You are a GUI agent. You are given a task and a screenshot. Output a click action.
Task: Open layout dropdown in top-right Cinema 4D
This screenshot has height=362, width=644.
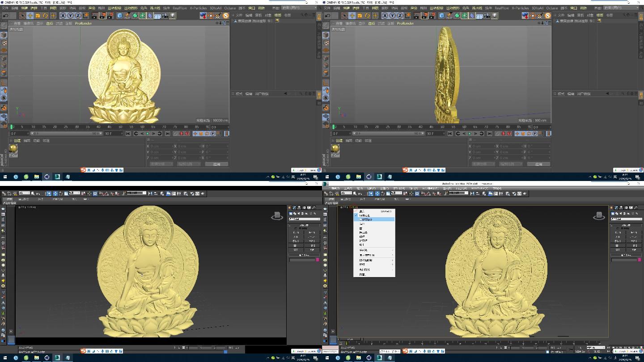pos(622,8)
